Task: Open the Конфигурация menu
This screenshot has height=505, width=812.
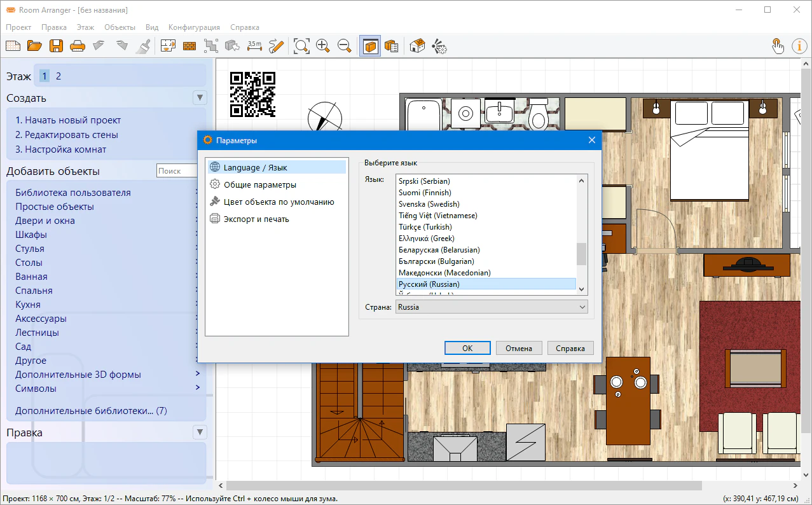Action: [194, 27]
